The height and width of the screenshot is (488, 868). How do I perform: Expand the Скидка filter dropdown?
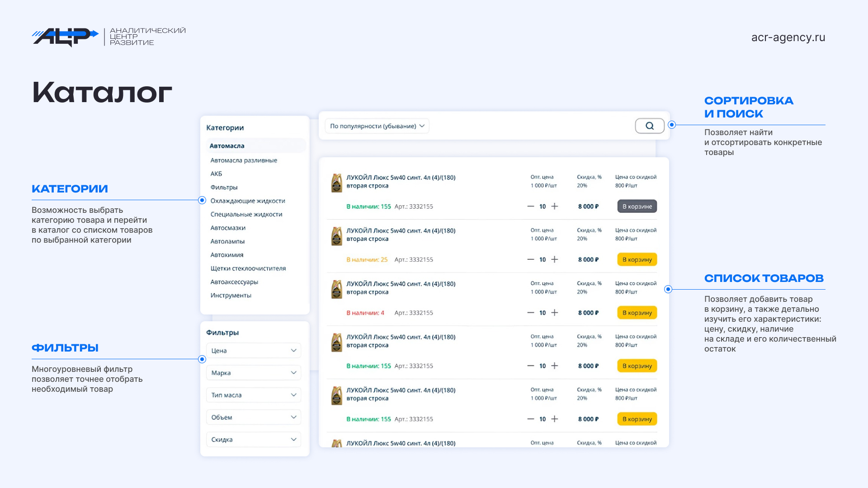point(254,440)
